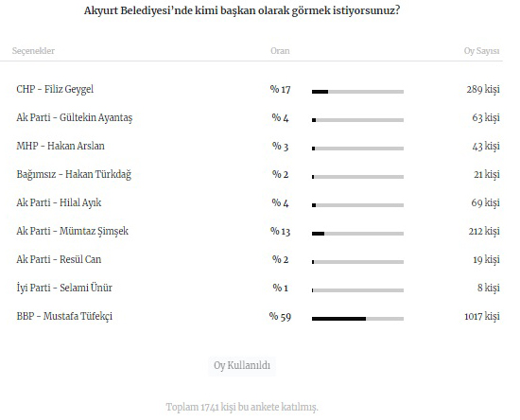This screenshot has height=420, width=520.
Task: Click the Oy Kullanıldı button
Action: coord(242,365)
